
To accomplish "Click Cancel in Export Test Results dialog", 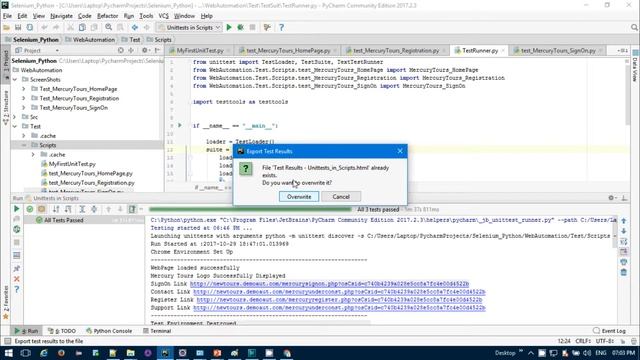I will pos(341,197).
